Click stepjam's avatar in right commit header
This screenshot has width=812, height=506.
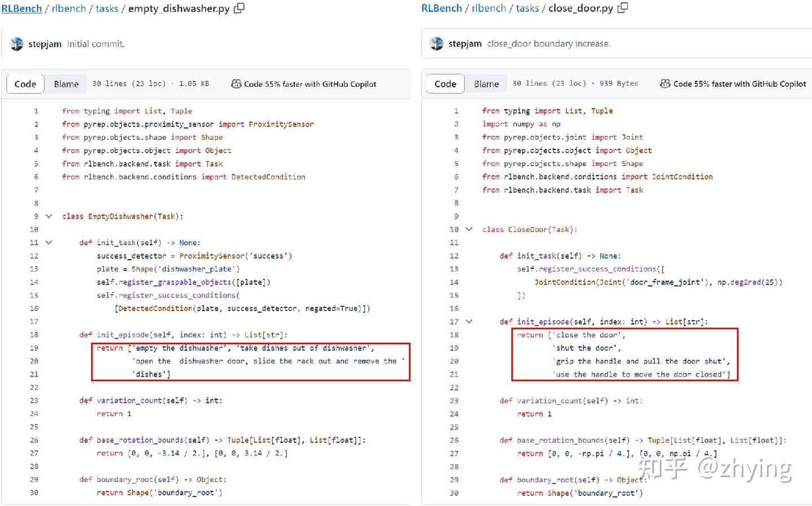436,43
